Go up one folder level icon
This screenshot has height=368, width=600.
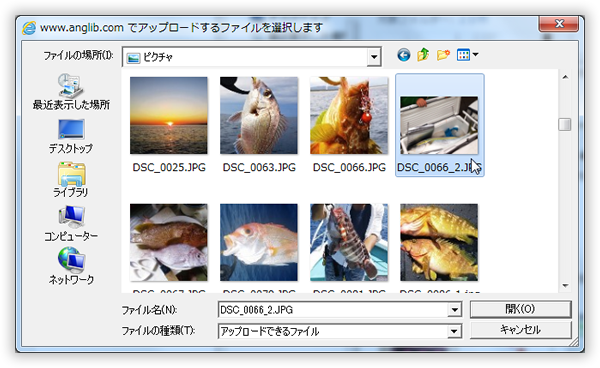[x=423, y=55]
